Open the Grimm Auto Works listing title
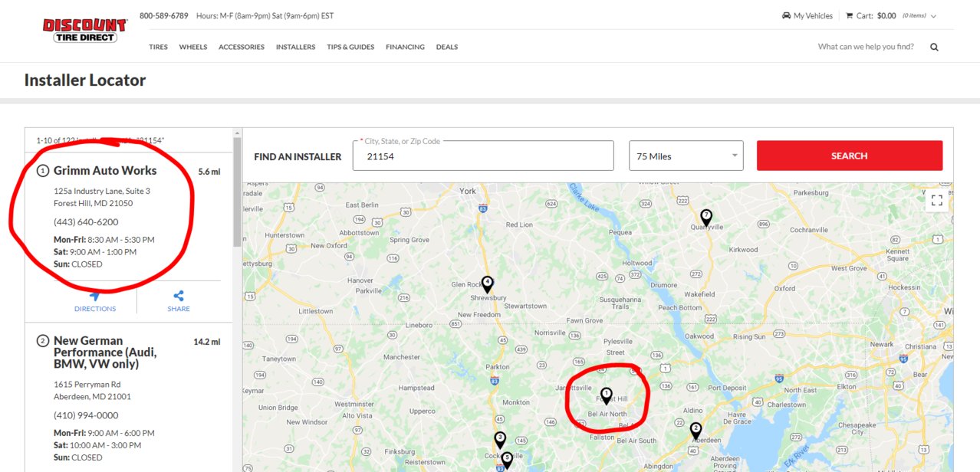Viewport: 980px width, 472px height. (x=105, y=170)
